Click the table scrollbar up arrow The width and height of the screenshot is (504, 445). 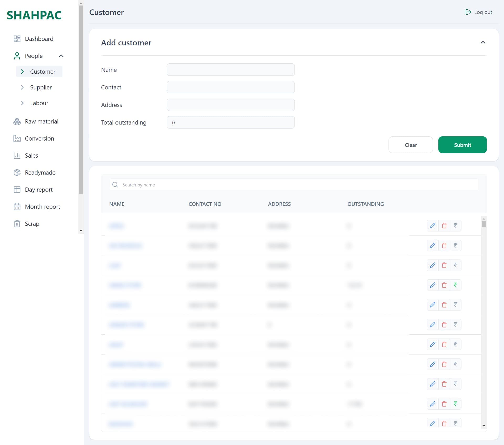coord(484,218)
